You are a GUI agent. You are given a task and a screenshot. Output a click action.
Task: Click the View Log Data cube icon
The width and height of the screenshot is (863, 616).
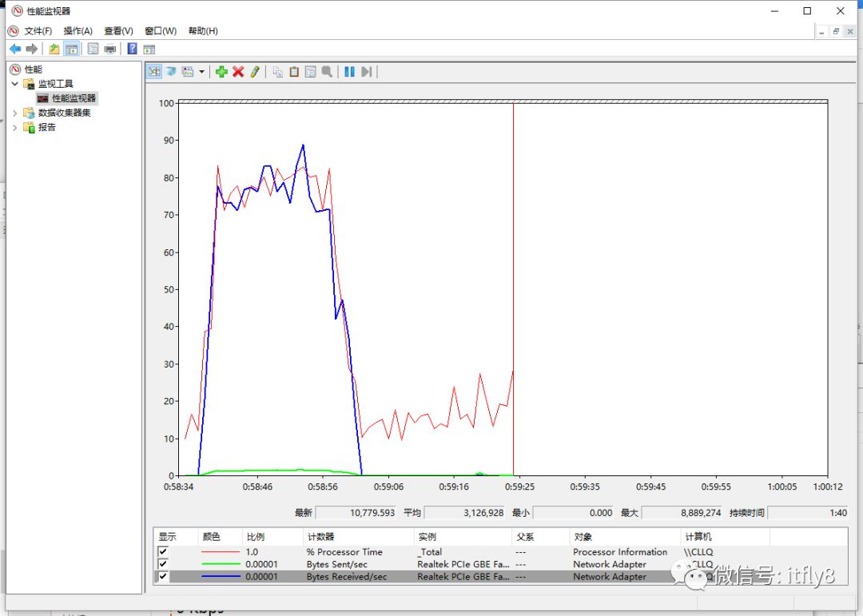(171, 72)
